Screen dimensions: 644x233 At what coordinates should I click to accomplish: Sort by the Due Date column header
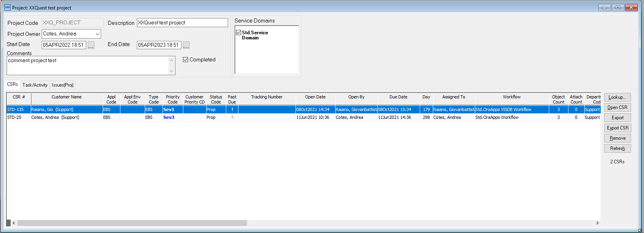399,99
